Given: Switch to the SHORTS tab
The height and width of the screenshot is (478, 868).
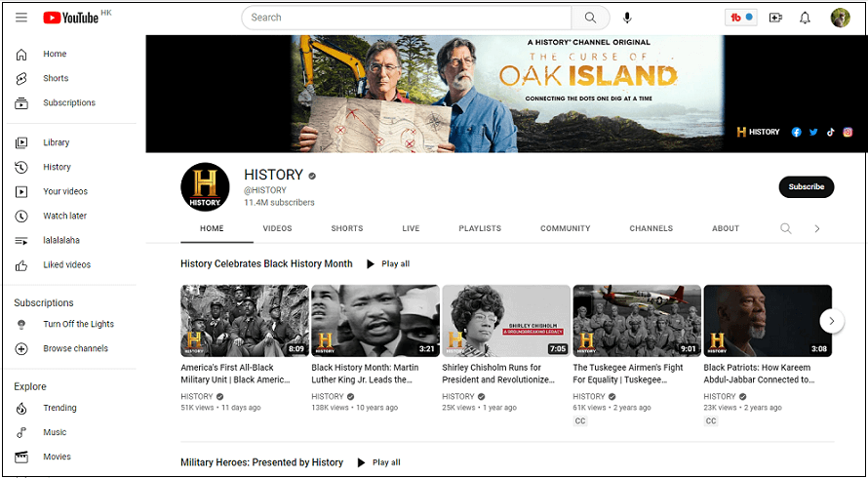Looking at the screenshot, I should pos(347,228).
